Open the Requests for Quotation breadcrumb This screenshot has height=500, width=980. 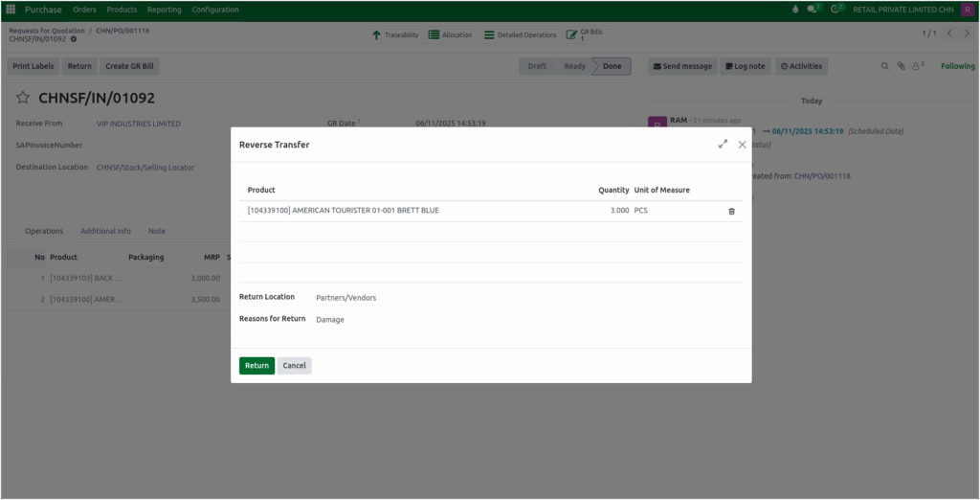click(47, 31)
